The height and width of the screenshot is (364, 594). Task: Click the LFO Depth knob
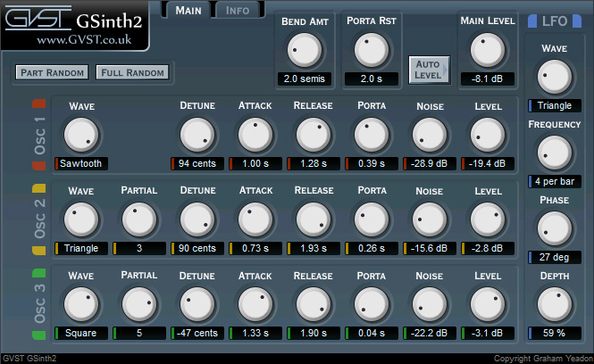coord(555,304)
